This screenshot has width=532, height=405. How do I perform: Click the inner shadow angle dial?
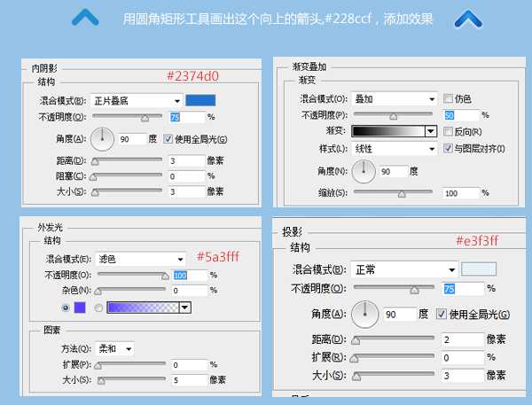point(102,139)
